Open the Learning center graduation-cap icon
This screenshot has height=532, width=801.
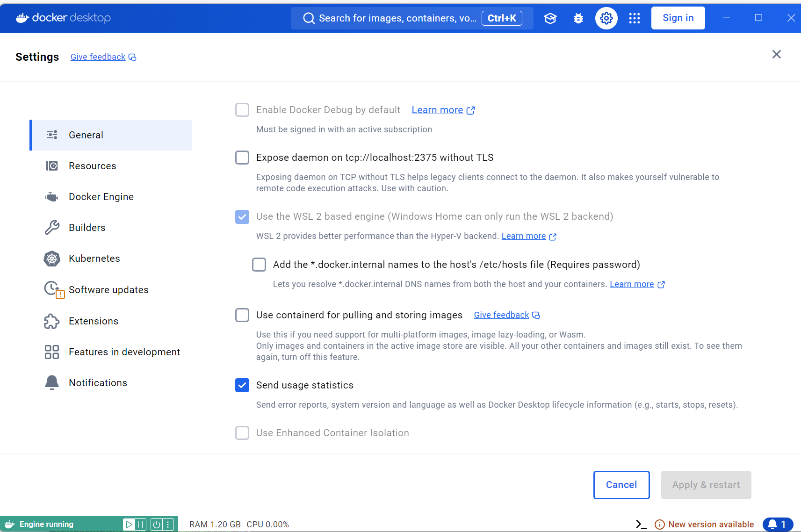[x=550, y=18]
